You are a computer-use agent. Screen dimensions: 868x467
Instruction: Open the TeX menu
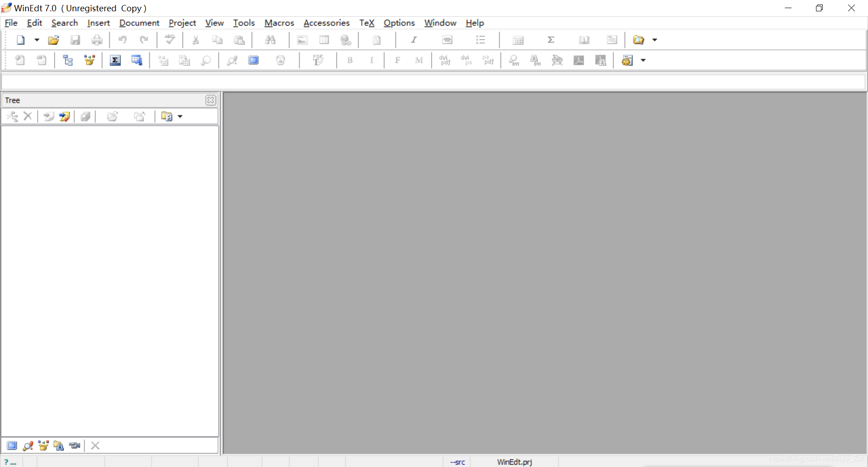point(367,23)
